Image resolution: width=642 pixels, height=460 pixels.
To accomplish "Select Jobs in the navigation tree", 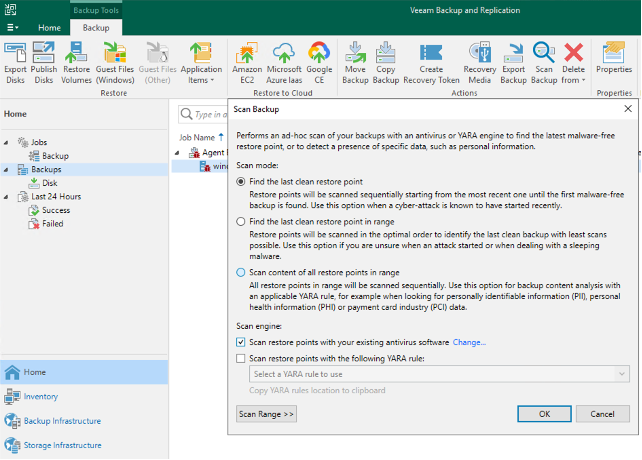I will tap(39, 142).
